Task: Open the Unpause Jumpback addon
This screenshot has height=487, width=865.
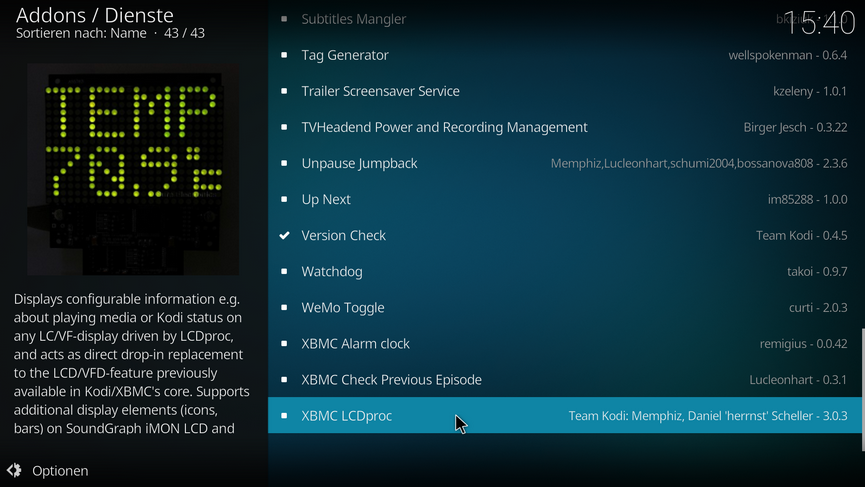Action: (x=565, y=163)
